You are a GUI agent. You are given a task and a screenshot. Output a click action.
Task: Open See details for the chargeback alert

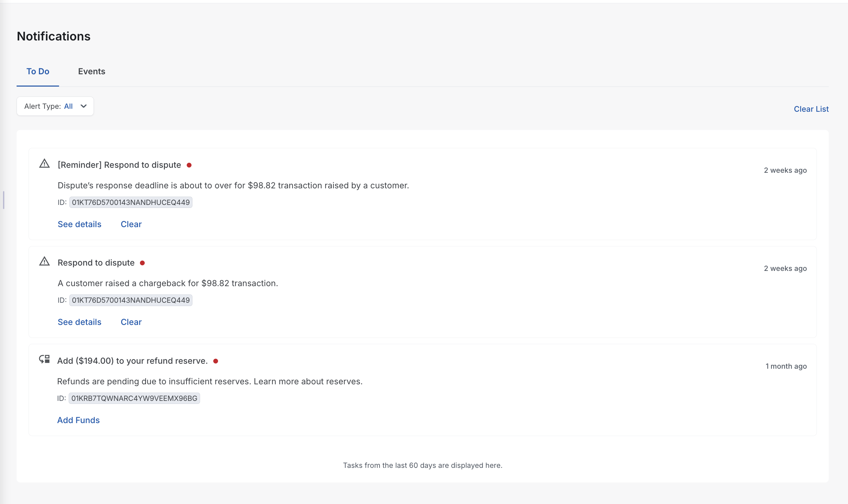click(x=80, y=322)
